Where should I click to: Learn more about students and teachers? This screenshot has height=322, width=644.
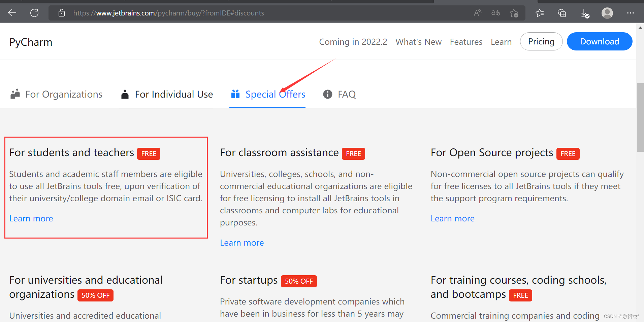click(x=31, y=219)
